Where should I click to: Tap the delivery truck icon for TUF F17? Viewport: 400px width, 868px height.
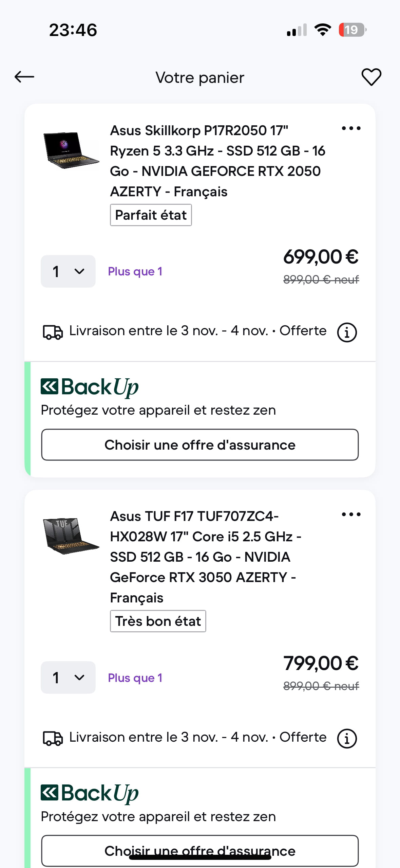click(x=53, y=739)
